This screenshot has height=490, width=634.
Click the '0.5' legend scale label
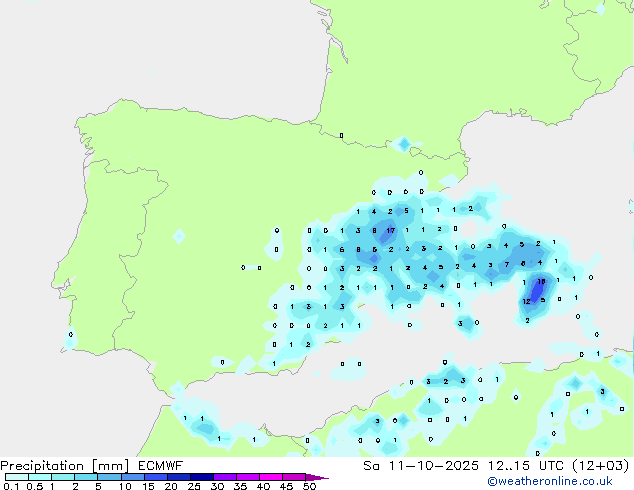click(35, 486)
